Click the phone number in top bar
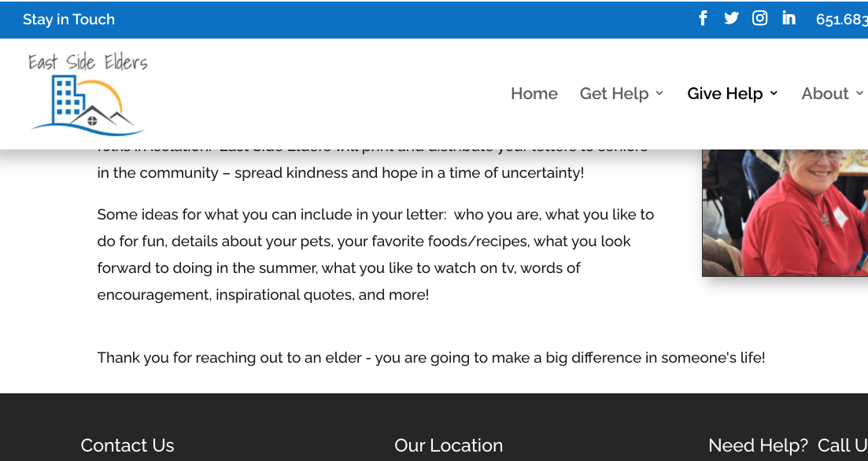 (x=841, y=20)
